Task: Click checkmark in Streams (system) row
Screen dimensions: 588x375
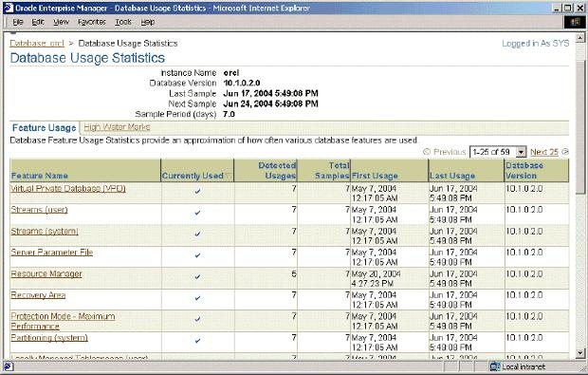Action: pyautogui.click(x=197, y=234)
